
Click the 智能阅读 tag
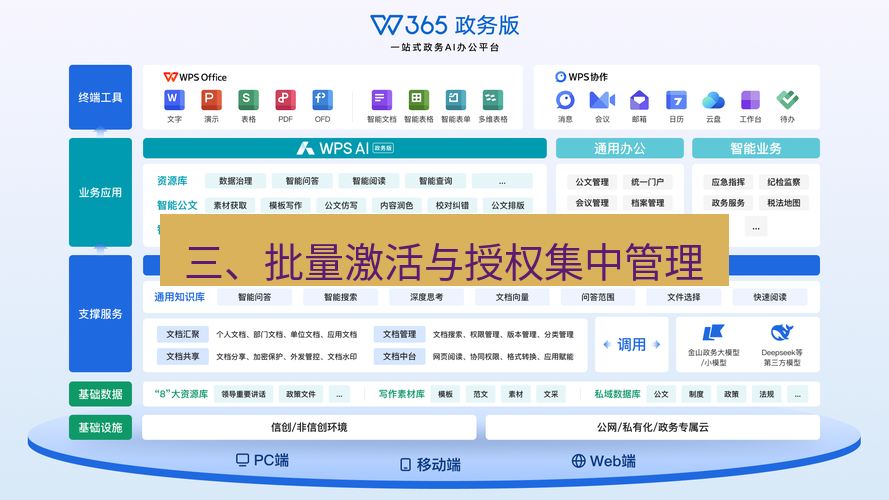(369, 181)
